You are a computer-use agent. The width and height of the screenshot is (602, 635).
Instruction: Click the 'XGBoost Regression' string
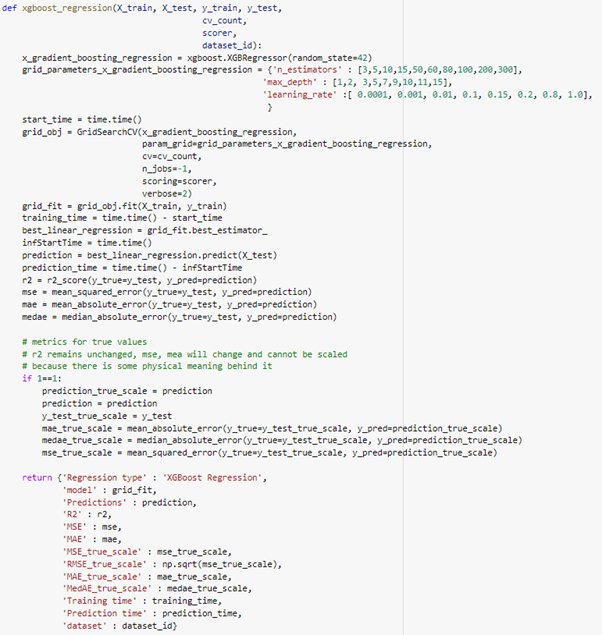point(212,478)
